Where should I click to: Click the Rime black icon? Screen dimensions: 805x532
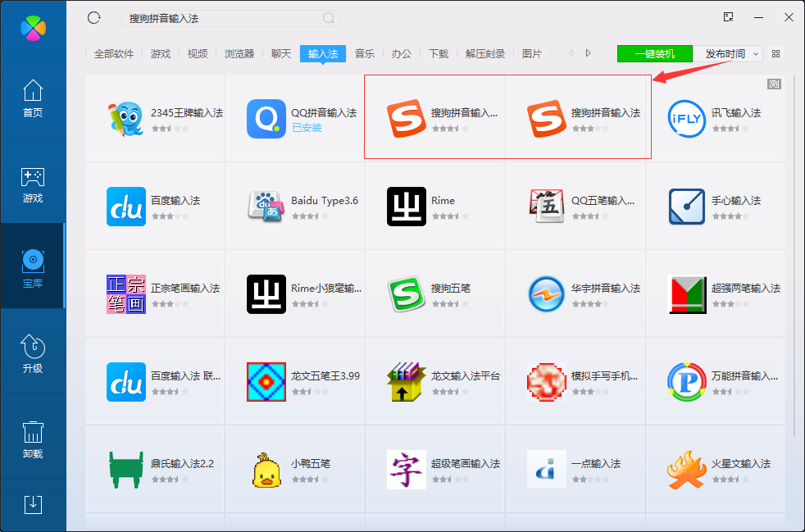[406, 207]
